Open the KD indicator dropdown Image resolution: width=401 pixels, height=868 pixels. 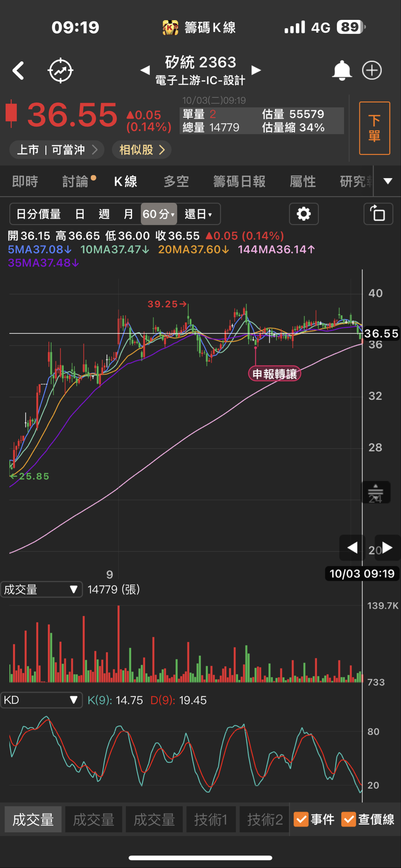pyautogui.click(x=42, y=700)
